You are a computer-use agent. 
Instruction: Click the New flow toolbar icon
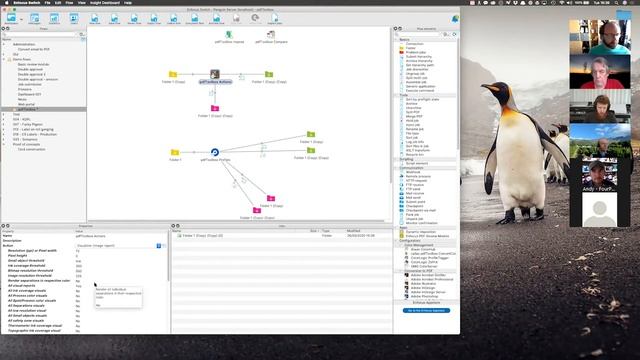tap(95, 18)
